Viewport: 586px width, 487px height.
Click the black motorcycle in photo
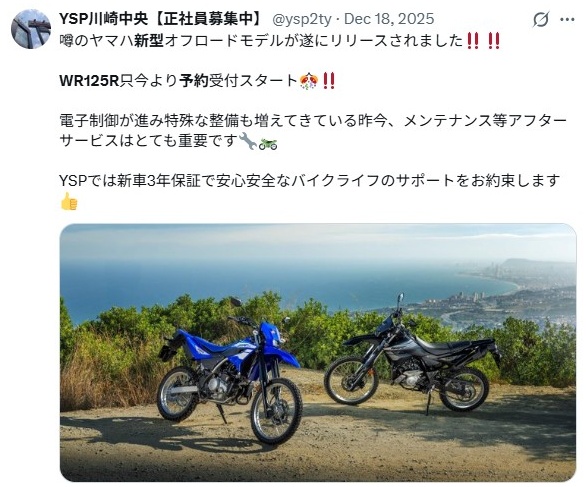pos(411,359)
